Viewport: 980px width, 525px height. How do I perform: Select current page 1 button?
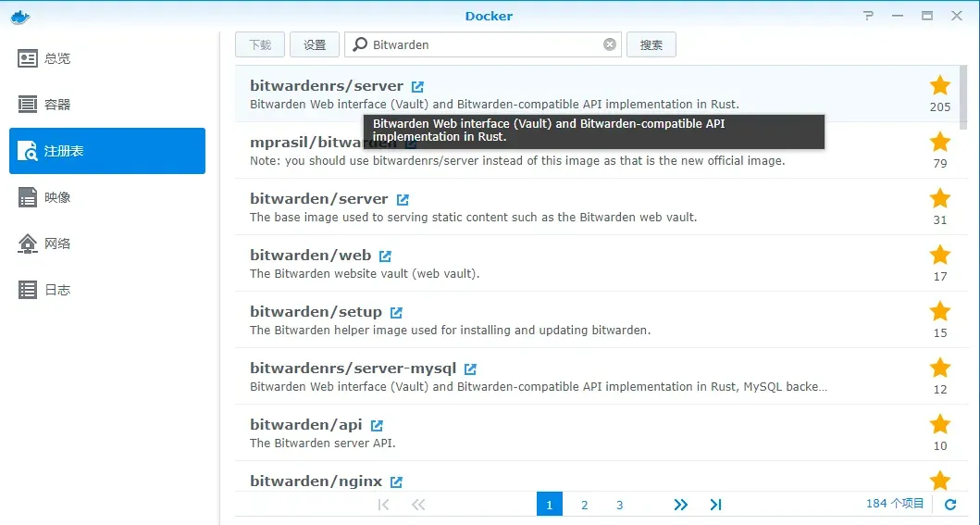click(x=550, y=505)
